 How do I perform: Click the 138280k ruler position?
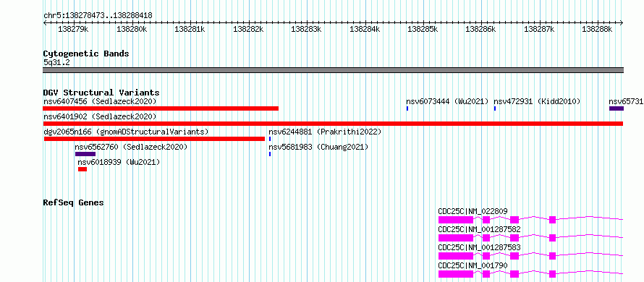coord(132,29)
